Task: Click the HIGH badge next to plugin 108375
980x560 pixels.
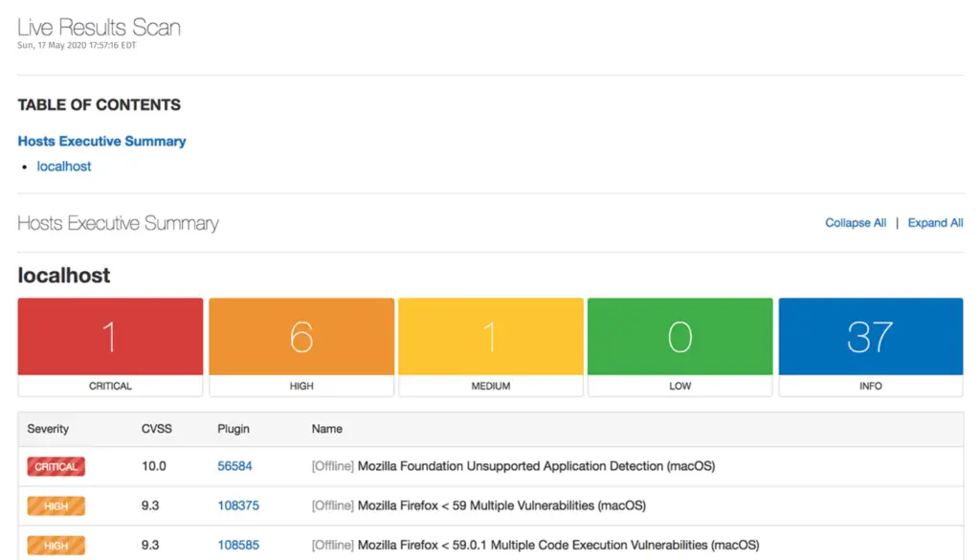Action: [x=56, y=505]
